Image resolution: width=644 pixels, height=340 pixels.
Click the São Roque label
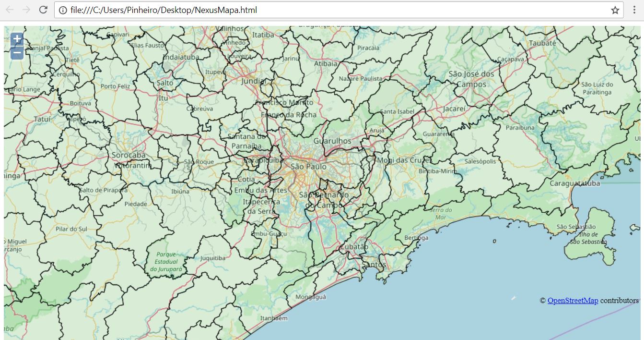199,162
